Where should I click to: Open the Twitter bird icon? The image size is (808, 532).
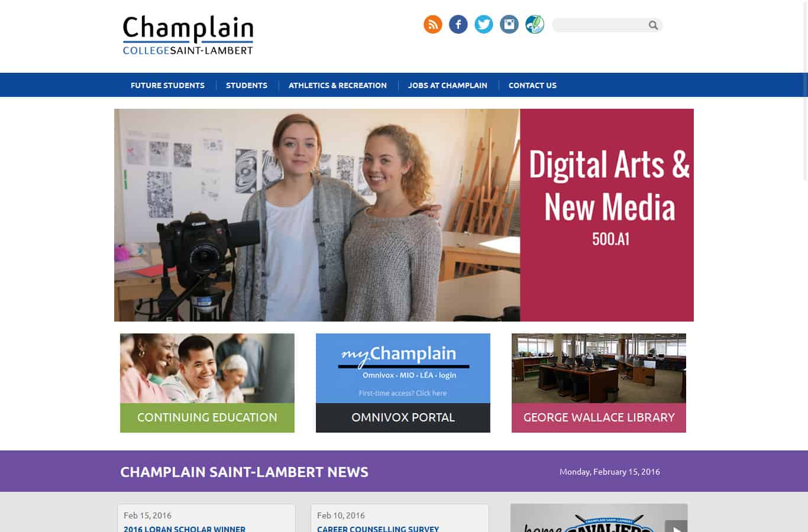[484, 24]
